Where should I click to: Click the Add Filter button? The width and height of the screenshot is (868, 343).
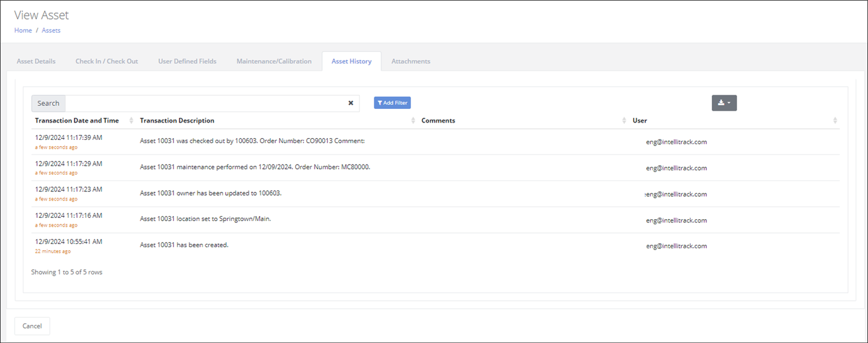point(392,103)
